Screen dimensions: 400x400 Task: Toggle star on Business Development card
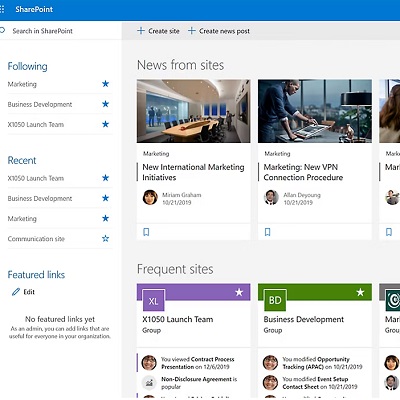[360, 292]
